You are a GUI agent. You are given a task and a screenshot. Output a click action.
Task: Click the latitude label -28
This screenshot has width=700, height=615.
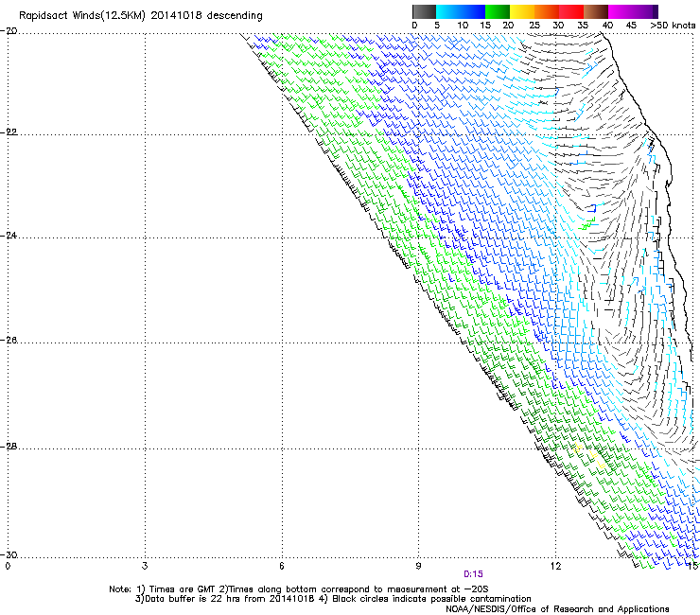click(9, 447)
